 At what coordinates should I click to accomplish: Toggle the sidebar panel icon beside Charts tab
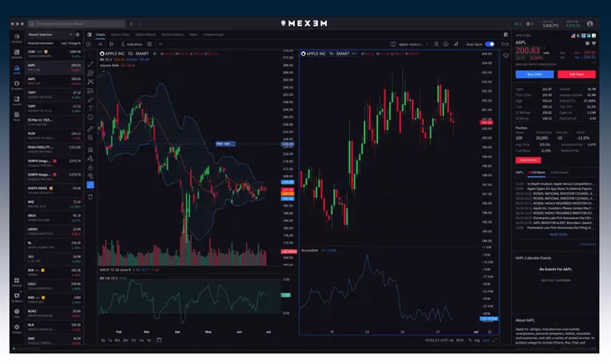89,34
